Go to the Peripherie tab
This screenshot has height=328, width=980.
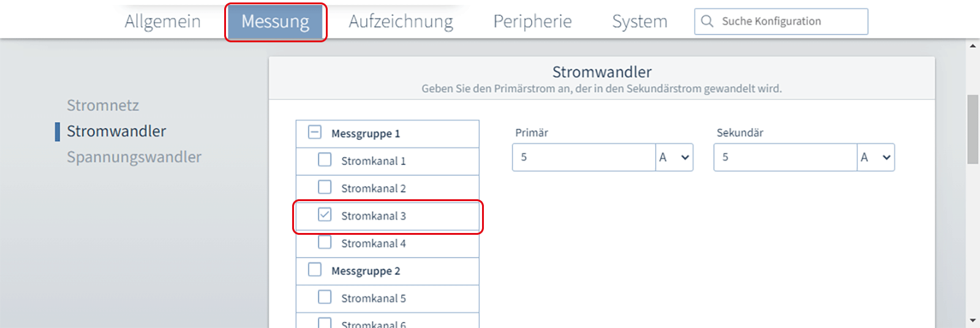tap(532, 21)
